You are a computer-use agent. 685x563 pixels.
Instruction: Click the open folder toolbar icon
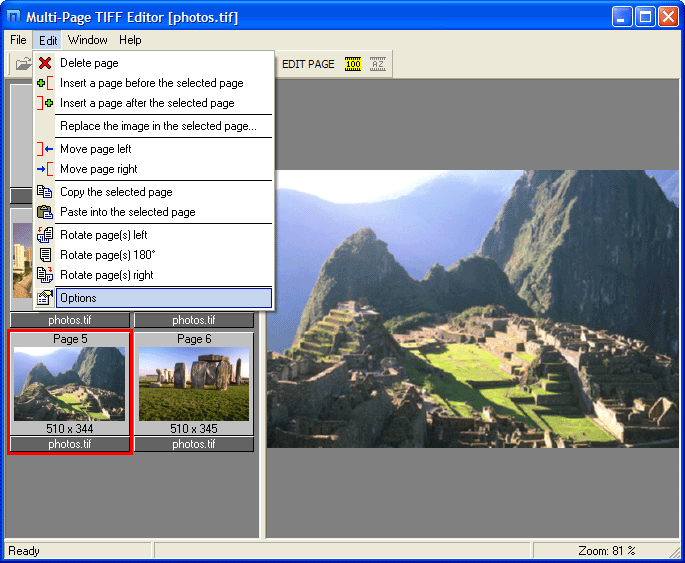pyautogui.click(x=23, y=64)
